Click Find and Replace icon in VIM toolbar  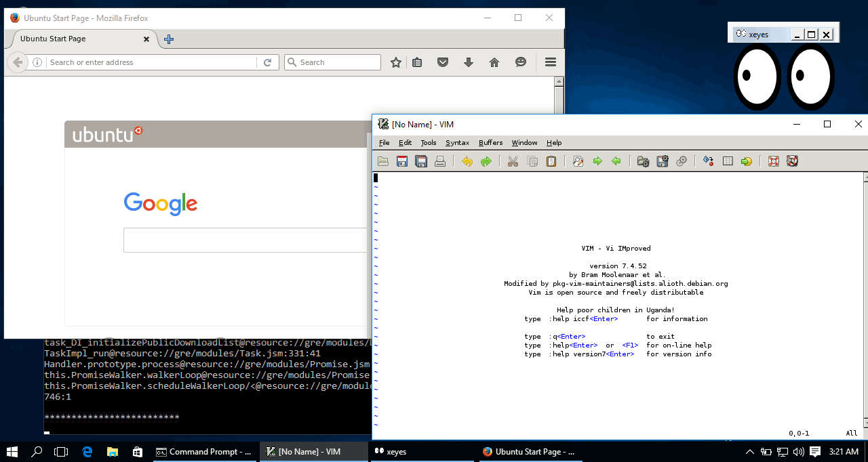[x=578, y=161]
